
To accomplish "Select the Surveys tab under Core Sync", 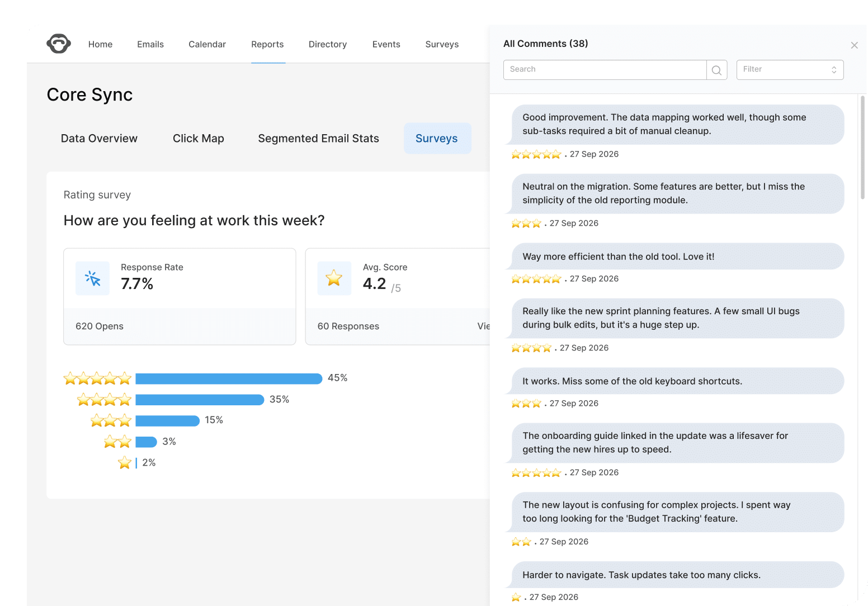I will [x=437, y=138].
